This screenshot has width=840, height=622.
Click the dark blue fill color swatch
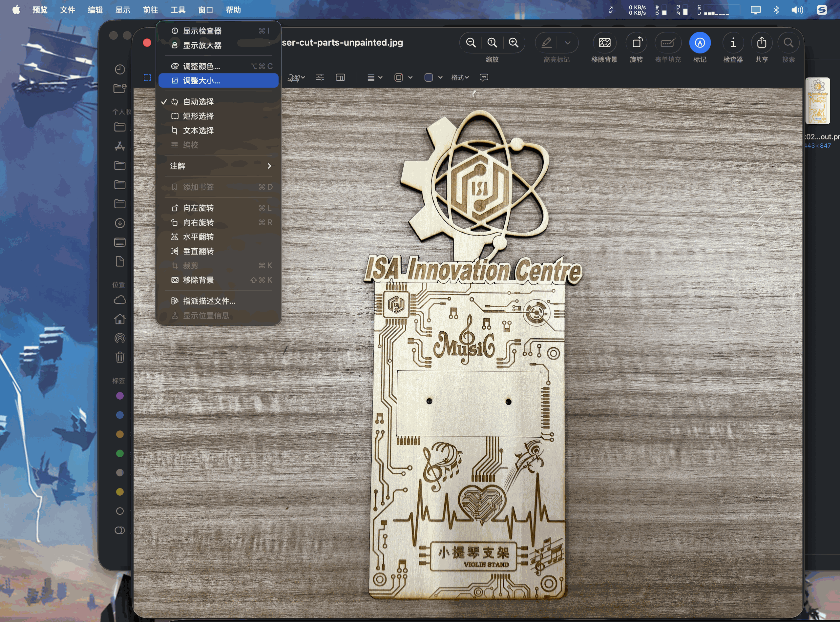[x=429, y=77]
